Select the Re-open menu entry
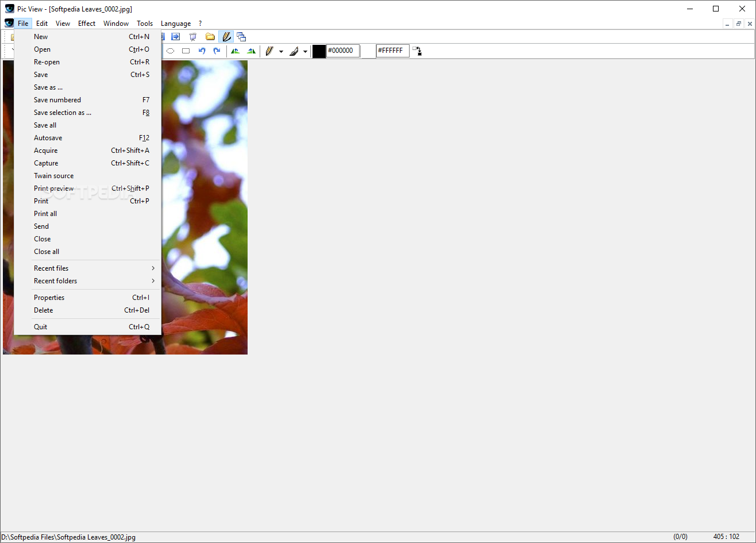This screenshot has height=543, width=756. [x=87, y=62]
